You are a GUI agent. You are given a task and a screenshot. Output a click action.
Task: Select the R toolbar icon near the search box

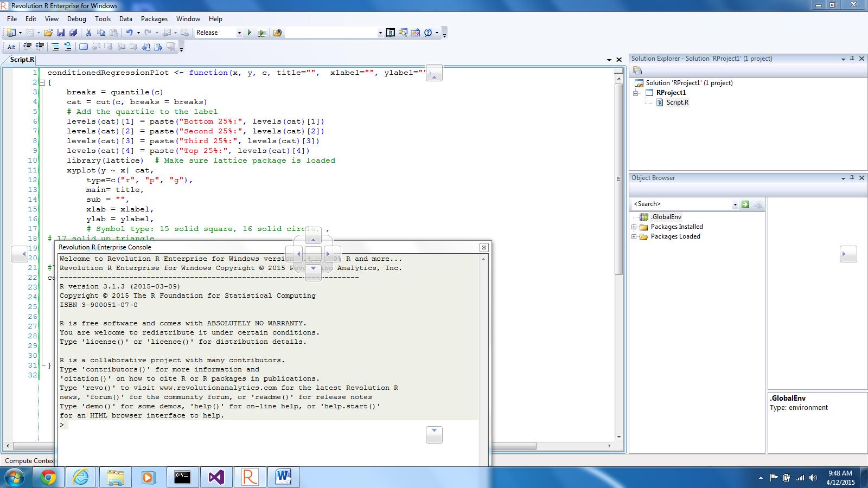tap(392, 33)
